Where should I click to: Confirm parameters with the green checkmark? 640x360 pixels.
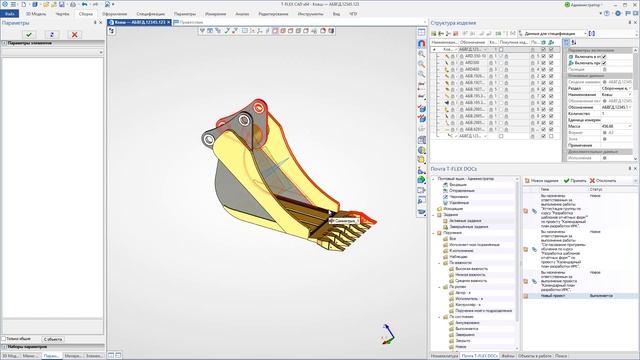29,35
